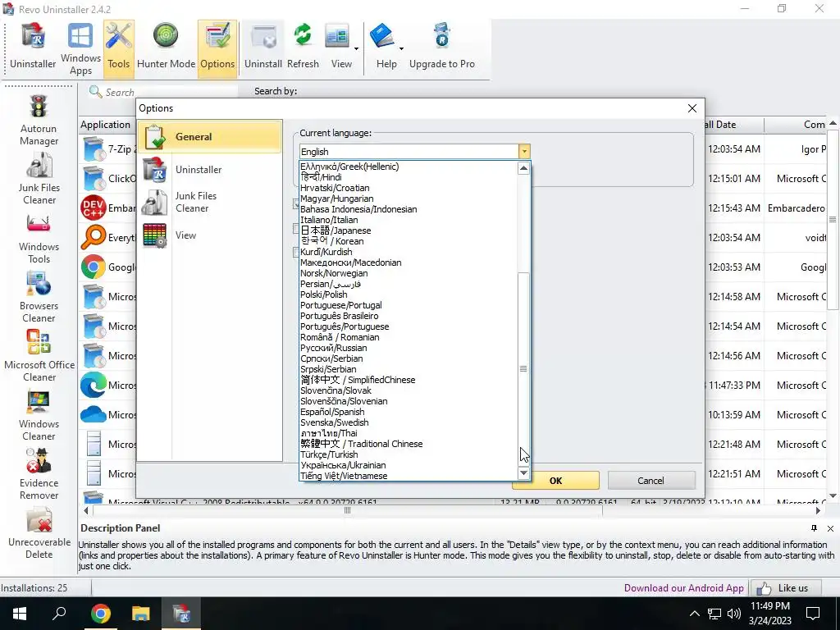The height and width of the screenshot is (630, 840).
Task: Choose Türkçe/Turkish from language list
Action: pyautogui.click(x=329, y=454)
